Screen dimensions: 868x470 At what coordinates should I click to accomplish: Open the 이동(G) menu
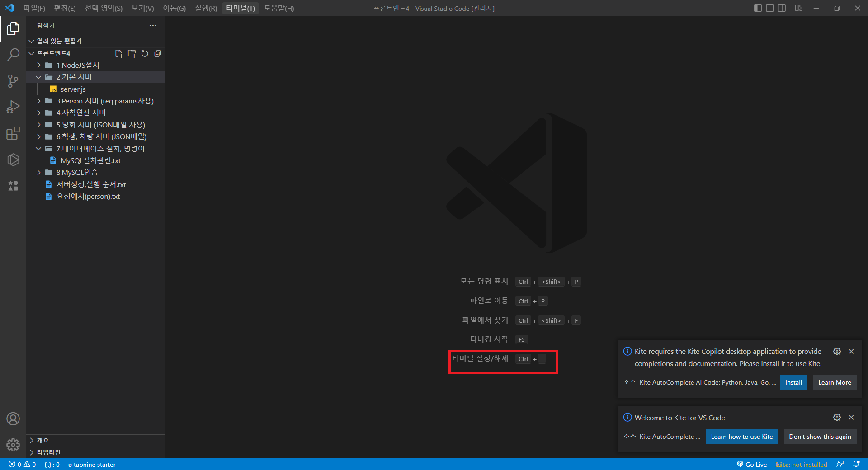175,8
